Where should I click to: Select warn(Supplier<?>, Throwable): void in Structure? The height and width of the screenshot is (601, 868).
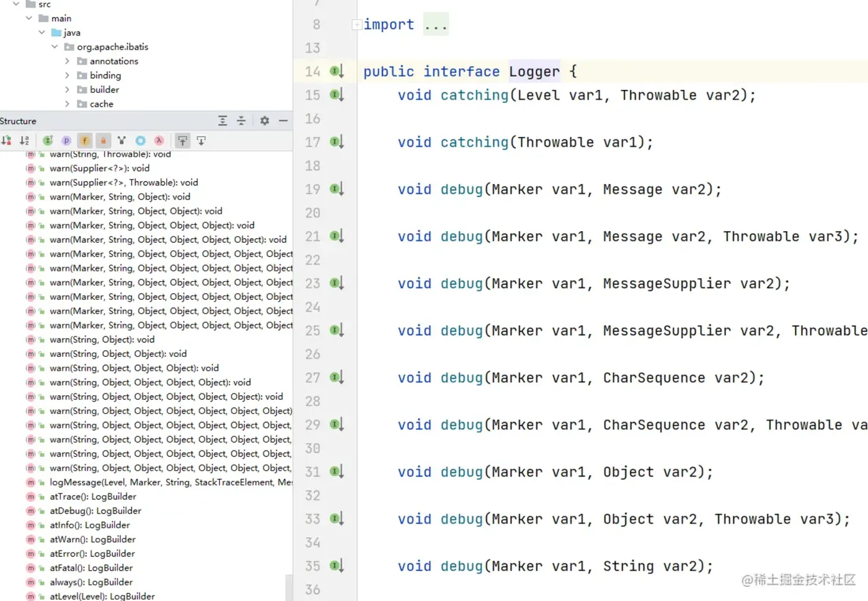coord(124,182)
